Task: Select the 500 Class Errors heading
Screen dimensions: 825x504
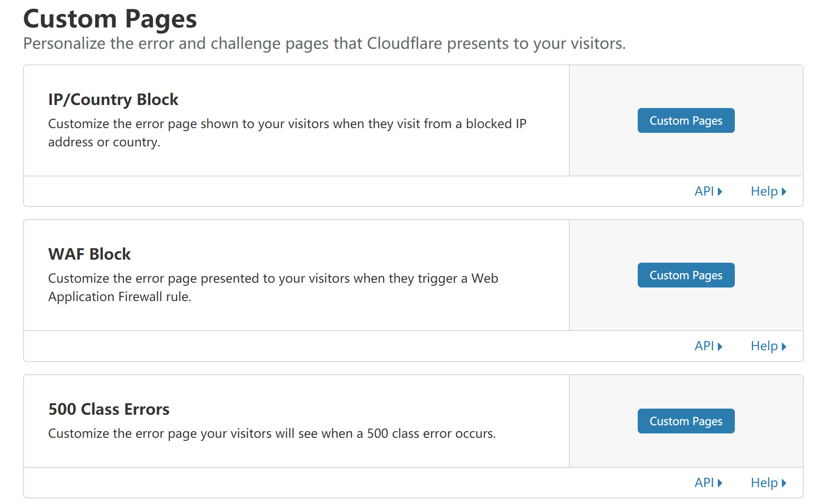Action: (x=109, y=409)
